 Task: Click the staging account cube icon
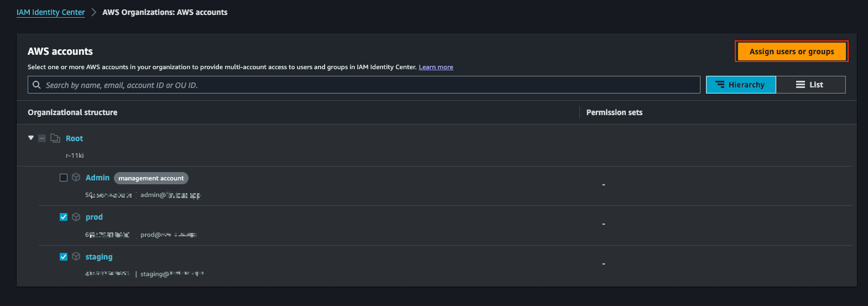pos(76,257)
